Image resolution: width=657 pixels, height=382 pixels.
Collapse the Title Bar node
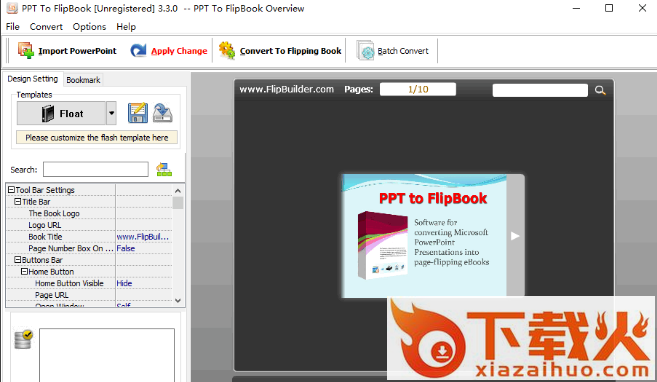click(x=18, y=201)
